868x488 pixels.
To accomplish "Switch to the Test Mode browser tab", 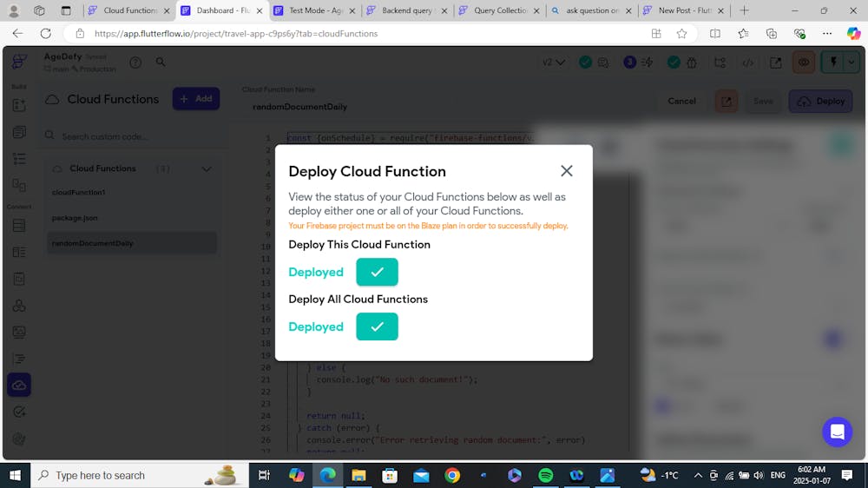I will (314, 10).
